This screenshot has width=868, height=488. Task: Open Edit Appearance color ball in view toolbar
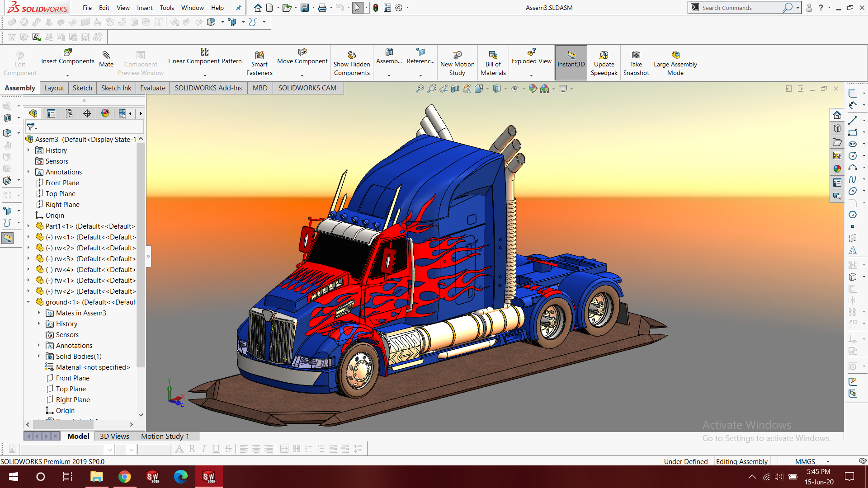(x=533, y=89)
